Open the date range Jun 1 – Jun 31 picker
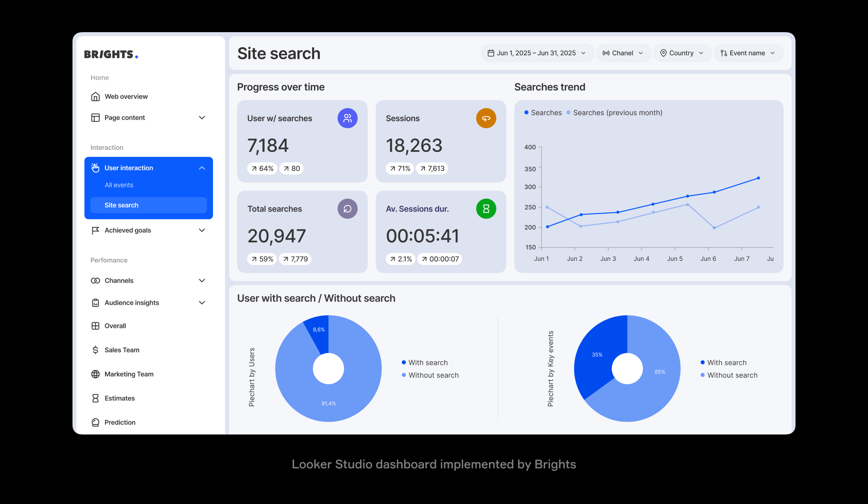Viewport: 868px width, 504px height. pos(536,53)
